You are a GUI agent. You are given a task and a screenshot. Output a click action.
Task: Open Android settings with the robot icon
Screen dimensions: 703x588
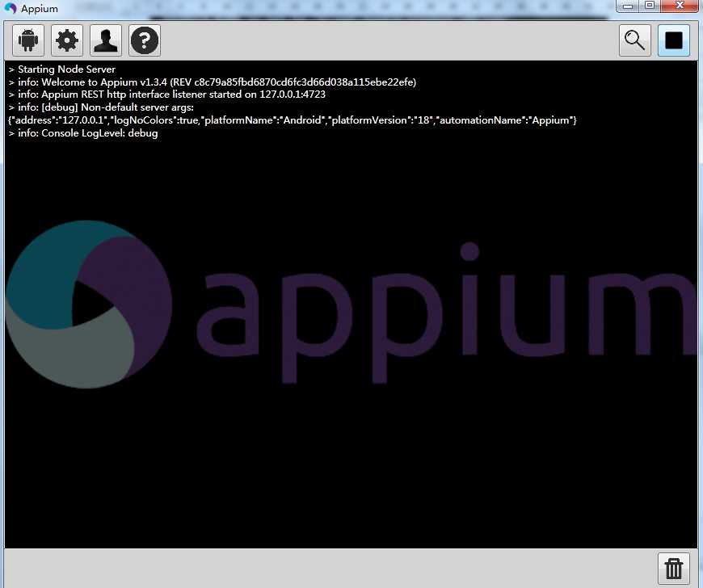[28, 40]
